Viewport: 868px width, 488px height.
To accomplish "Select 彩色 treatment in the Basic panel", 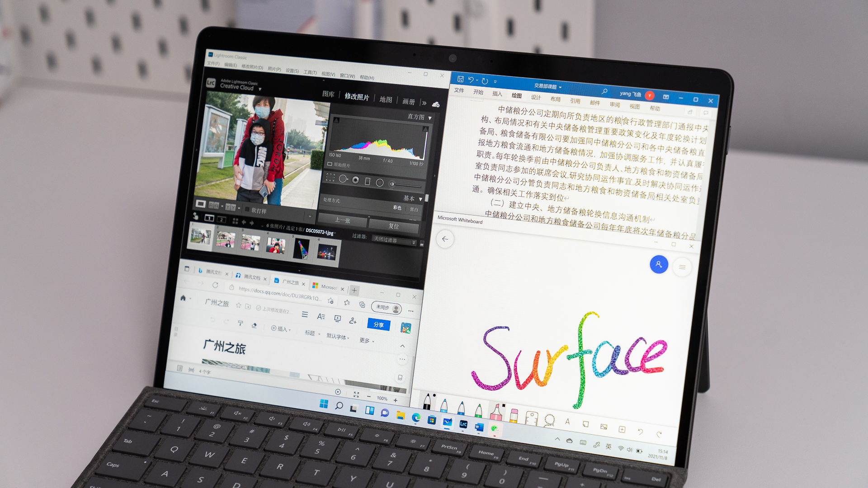I will pyautogui.click(x=397, y=207).
